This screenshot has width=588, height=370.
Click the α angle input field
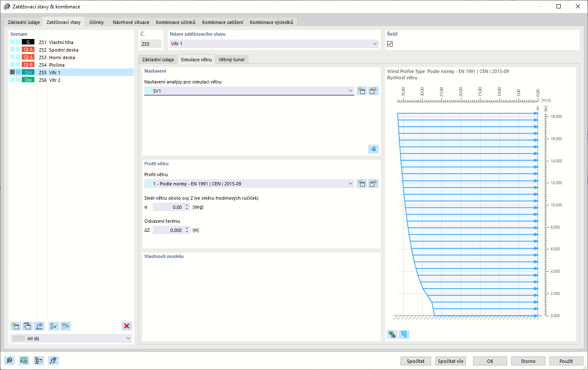click(x=169, y=207)
